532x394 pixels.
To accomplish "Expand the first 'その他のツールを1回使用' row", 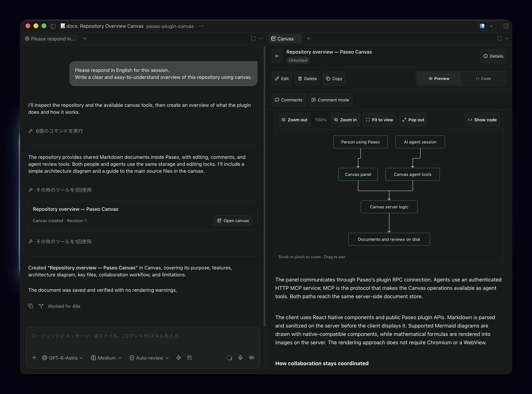I will pos(60,190).
